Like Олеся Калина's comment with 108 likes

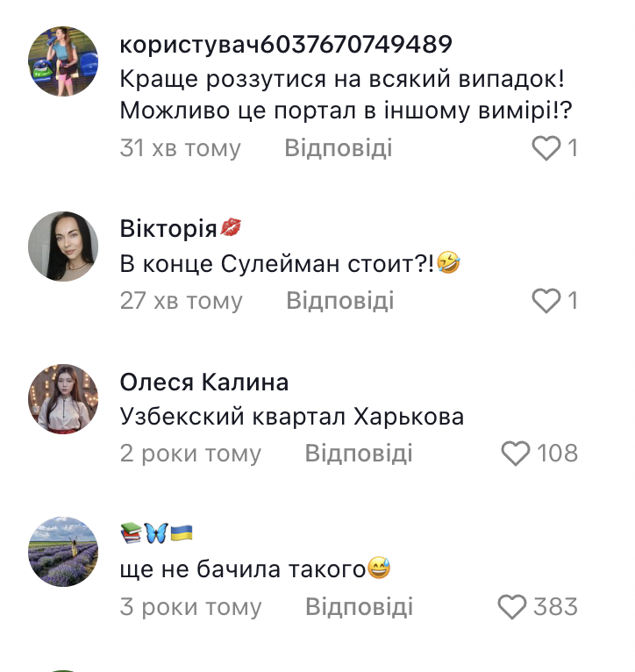[x=516, y=453]
